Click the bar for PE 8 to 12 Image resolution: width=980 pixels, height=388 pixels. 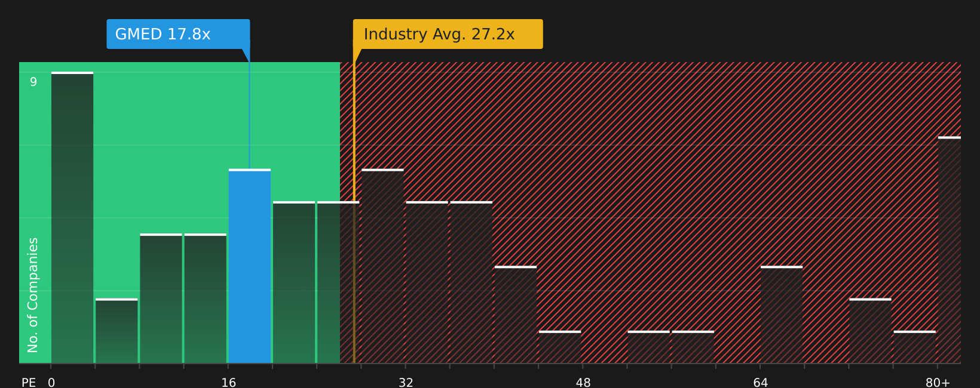pyautogui.click(x=161, y=298)
